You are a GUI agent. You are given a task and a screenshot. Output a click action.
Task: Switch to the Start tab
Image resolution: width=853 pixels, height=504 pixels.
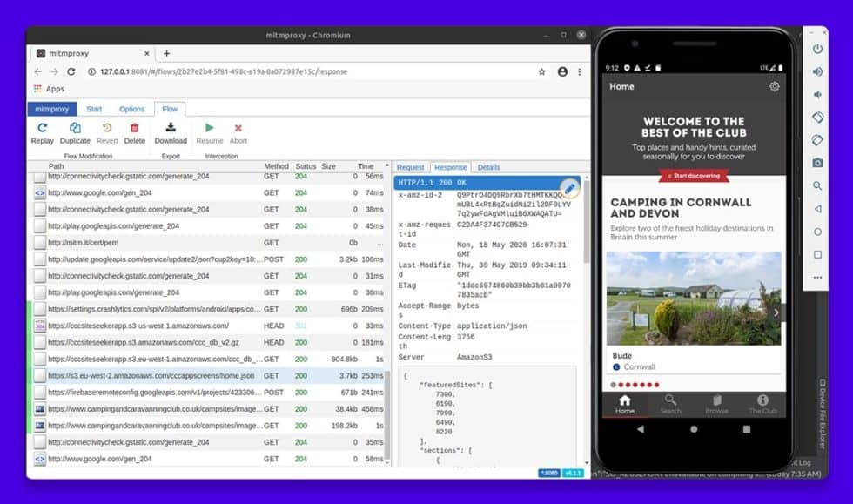click(94, 109)
